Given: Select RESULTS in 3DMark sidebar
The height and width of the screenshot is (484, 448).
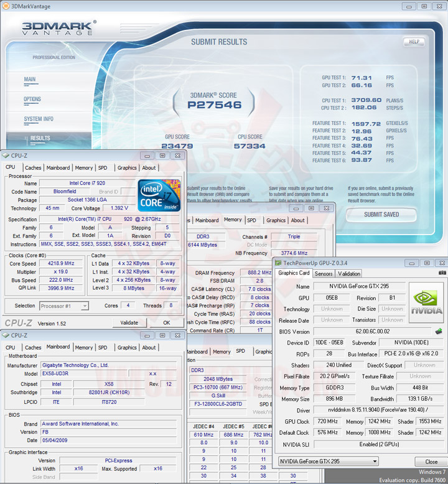Looking at the screenshot, I should pos(40,138).
